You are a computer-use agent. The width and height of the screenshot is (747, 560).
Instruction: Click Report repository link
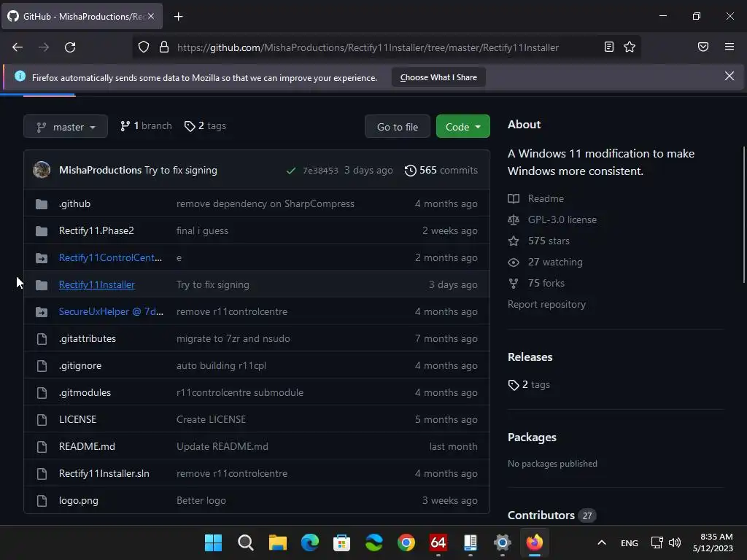click(x=546, y=304)
